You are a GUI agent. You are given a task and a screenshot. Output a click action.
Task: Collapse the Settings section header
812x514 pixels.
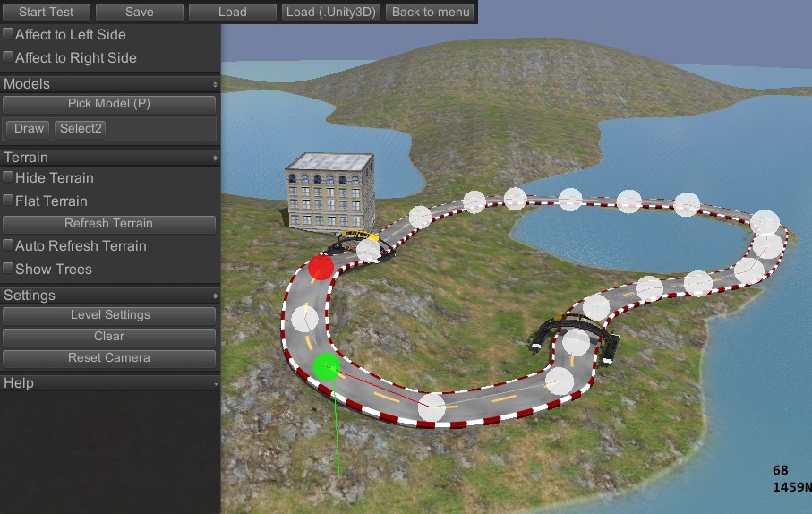110,296
